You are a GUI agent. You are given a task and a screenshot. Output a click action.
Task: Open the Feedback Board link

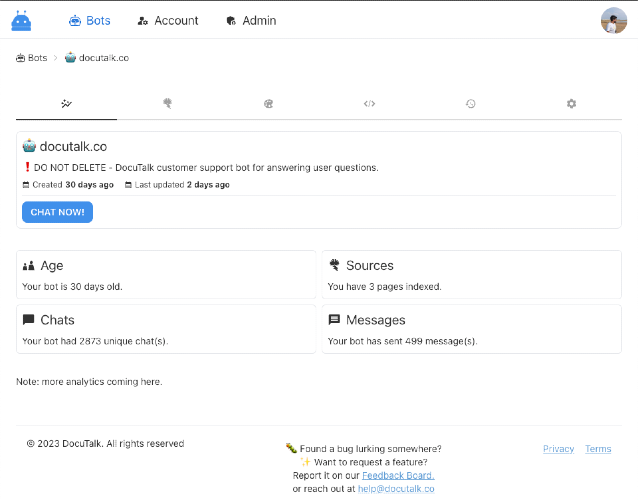[x=398, y=475]
